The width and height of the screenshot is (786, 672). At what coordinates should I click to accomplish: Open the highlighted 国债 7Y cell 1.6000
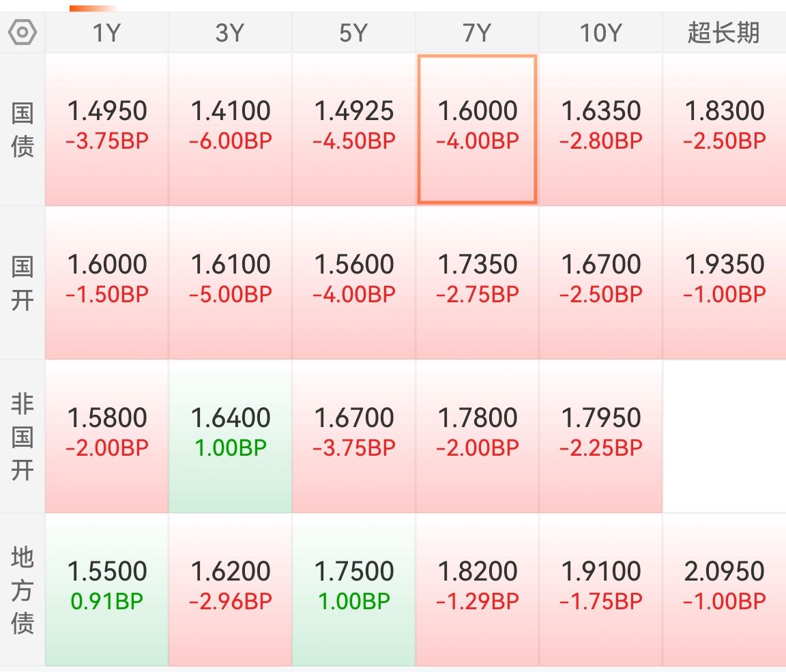coord(477,129)
